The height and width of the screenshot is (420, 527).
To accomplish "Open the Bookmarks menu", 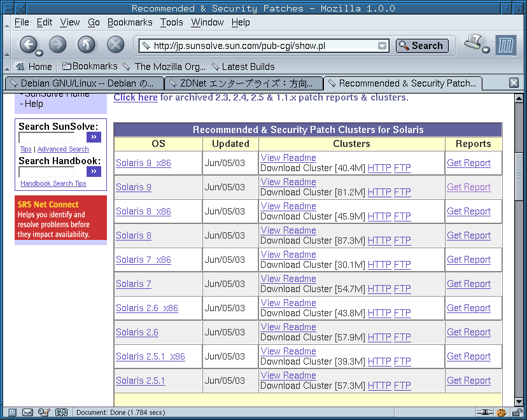I will pyautogui.click(x=130, y=22).
